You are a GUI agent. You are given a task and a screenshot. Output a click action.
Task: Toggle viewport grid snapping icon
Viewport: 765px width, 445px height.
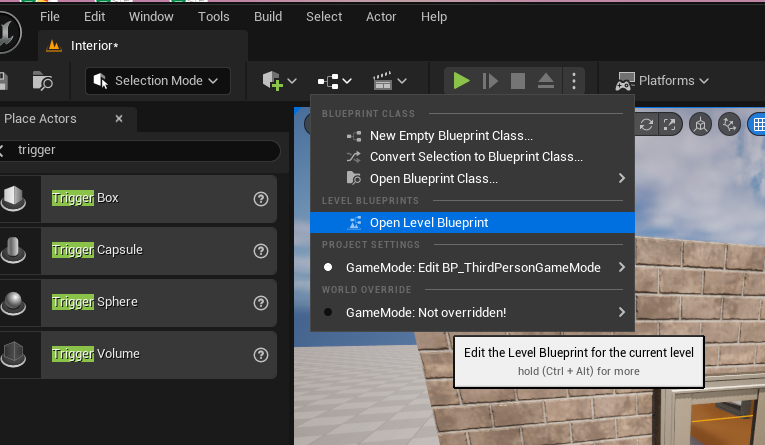point(757,125)
